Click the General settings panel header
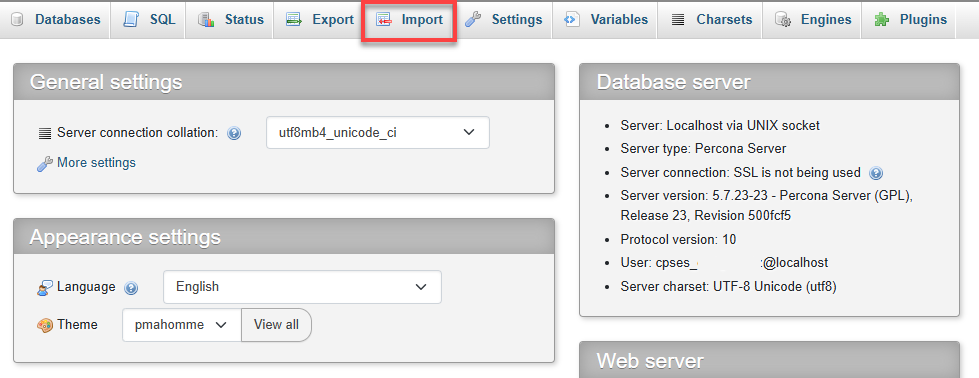This screenshot has width=979, height=378. click(x=284, y=82)
